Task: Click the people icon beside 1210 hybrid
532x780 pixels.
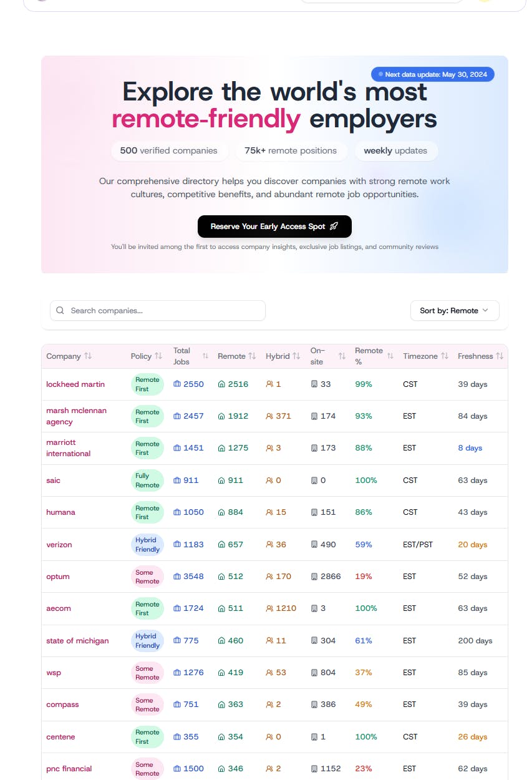Action: [269, 608]
